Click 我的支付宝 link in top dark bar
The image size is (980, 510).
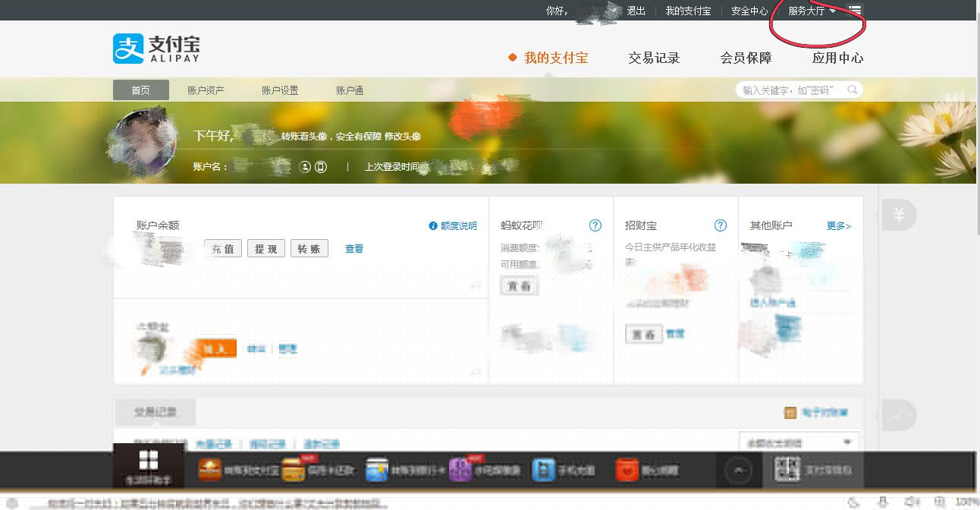pos(688,11)
